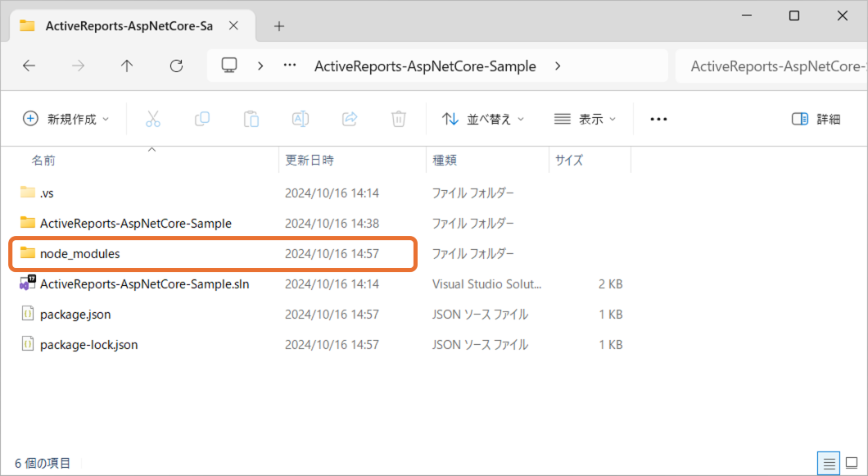This screenshot has width=868, height=476.
Task: Refresh the current folder view
Action: click(x=176, y=66)
